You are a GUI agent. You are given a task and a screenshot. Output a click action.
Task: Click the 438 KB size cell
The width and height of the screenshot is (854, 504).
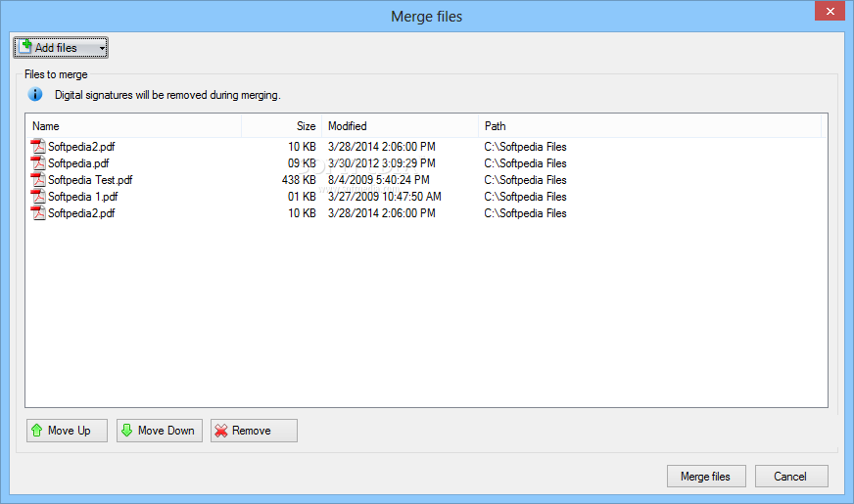click(299, 180)
